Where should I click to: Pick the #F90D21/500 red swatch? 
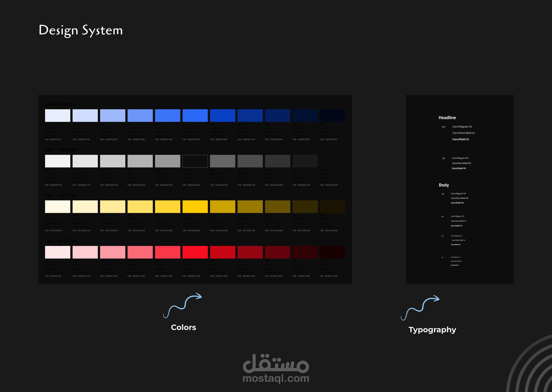click(x=195, y=252)
